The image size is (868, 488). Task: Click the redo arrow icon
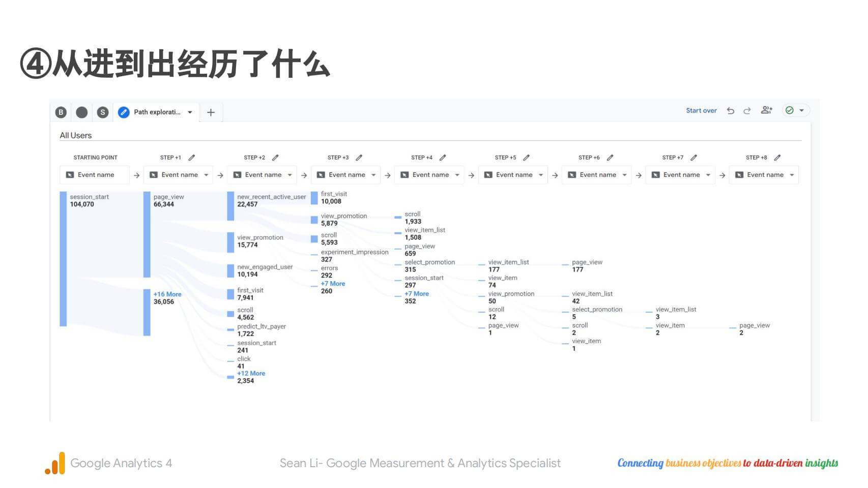[747, 111]
